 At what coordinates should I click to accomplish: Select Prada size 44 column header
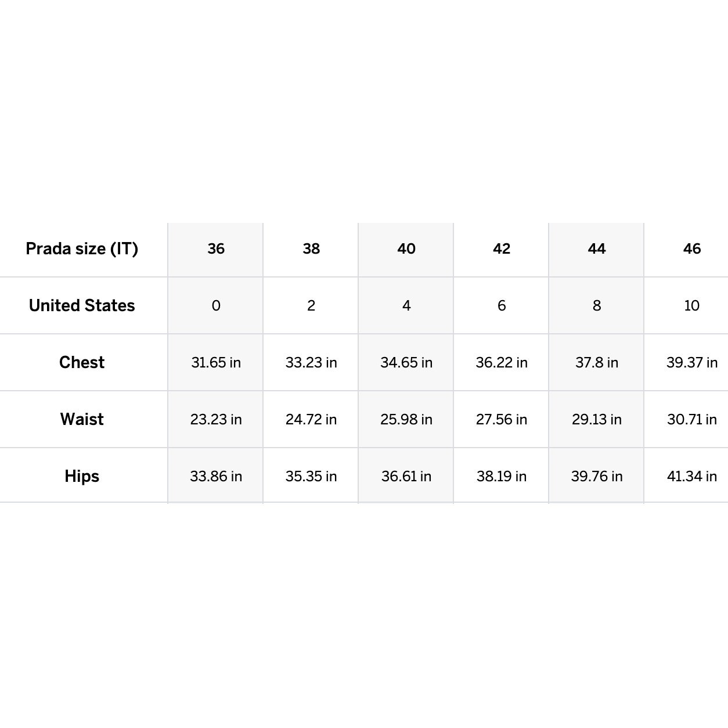[x=597, y=248]
